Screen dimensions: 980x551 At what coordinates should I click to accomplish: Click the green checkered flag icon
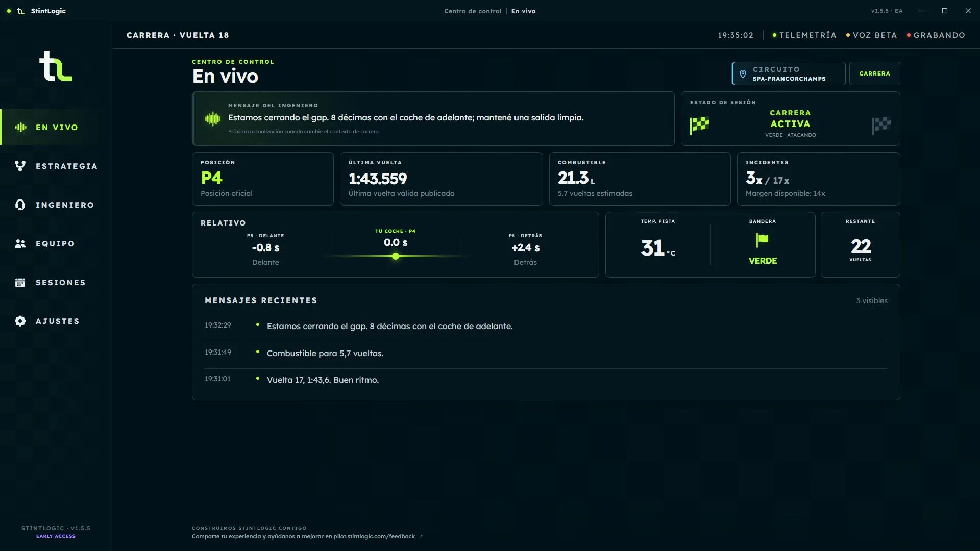click(699, 125)
